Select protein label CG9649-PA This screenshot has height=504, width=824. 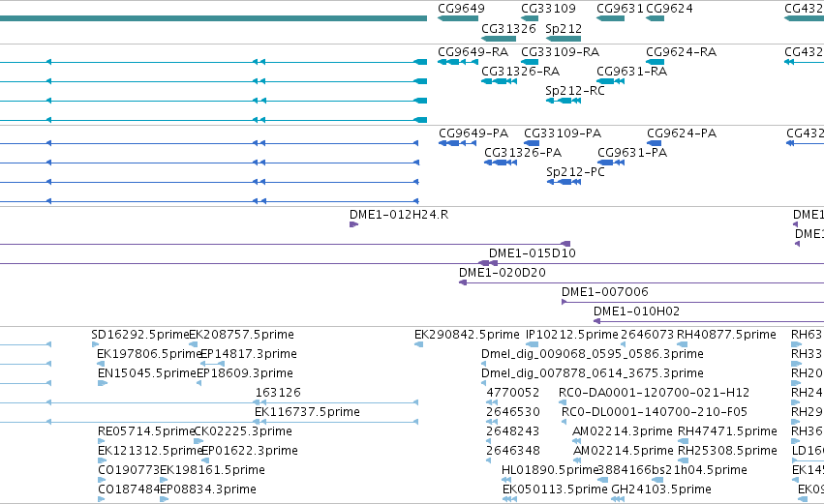473,133
